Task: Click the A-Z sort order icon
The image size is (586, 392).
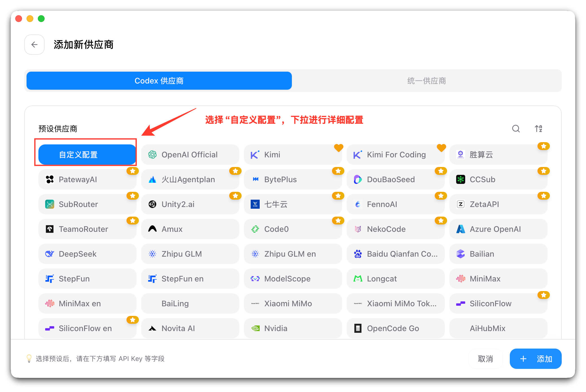Action: [x=538, y=129]
